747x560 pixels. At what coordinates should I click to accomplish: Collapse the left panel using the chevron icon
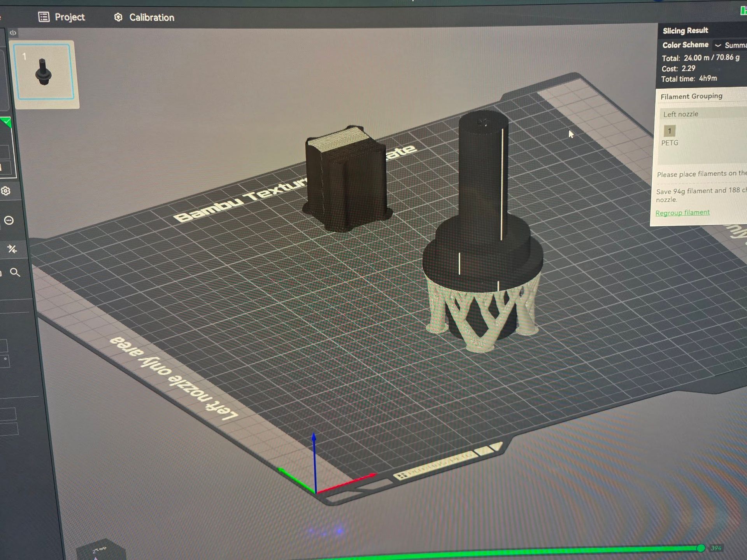click(x=14, y=33)
